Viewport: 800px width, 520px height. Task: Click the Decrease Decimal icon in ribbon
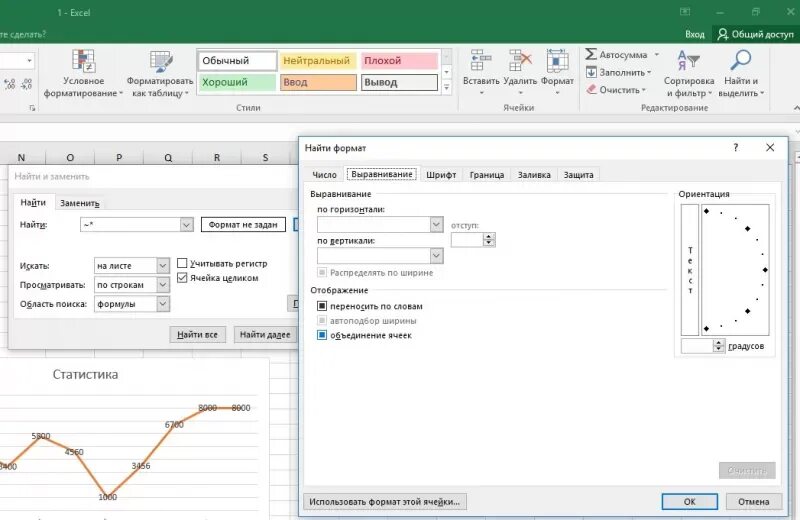(27, 84)
